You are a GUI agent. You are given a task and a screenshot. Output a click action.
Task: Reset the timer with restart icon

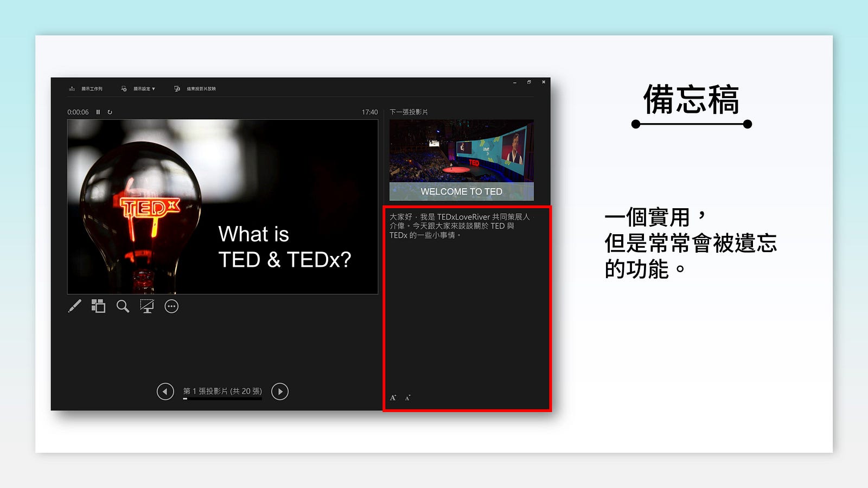point(110,112)
